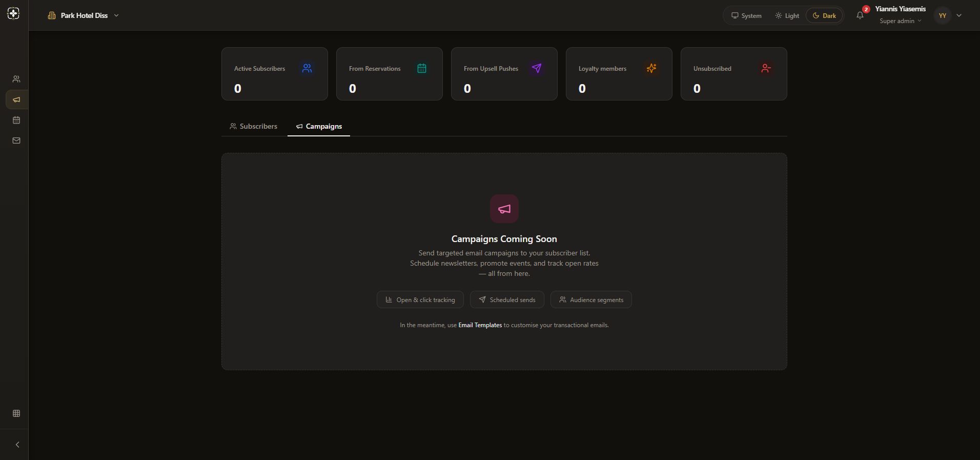The height and width of the screenshot is (460, 980).
Task: Select the megaphone marketing icon in sidebar
Action: tap(16, 99)
